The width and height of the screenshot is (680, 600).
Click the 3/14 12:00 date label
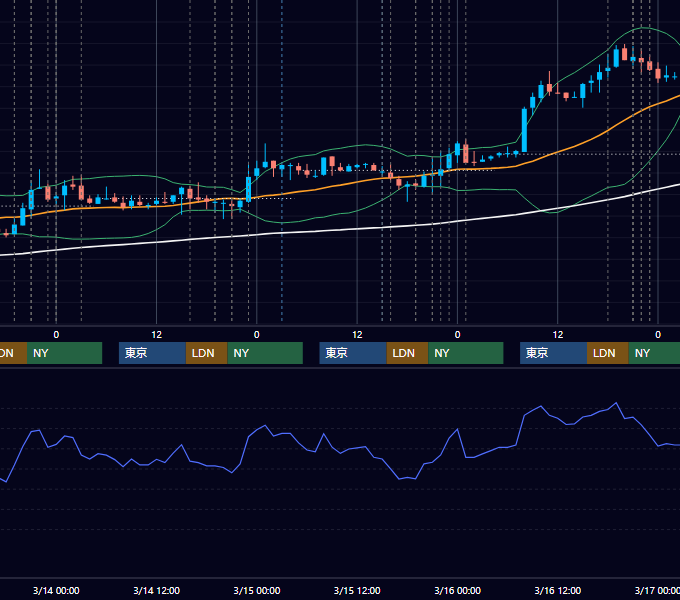point(157,590)
